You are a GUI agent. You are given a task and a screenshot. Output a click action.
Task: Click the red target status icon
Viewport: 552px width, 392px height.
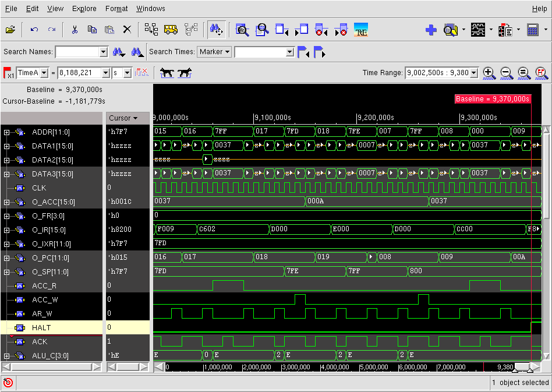pos(8,383)
